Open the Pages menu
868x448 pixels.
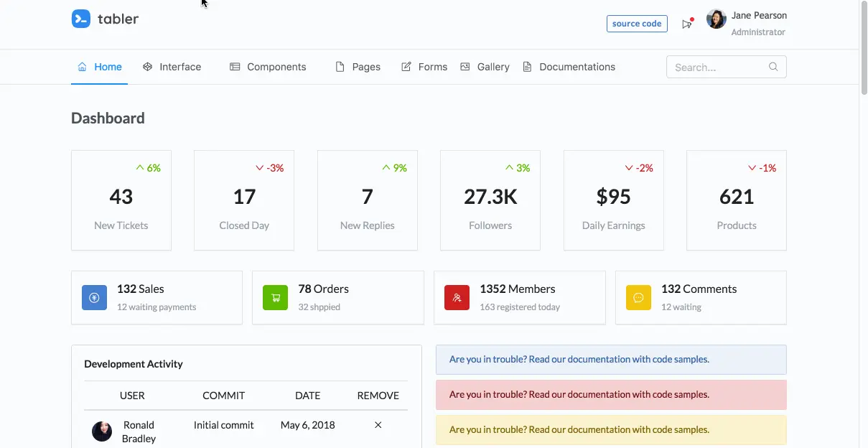point(358,67)
